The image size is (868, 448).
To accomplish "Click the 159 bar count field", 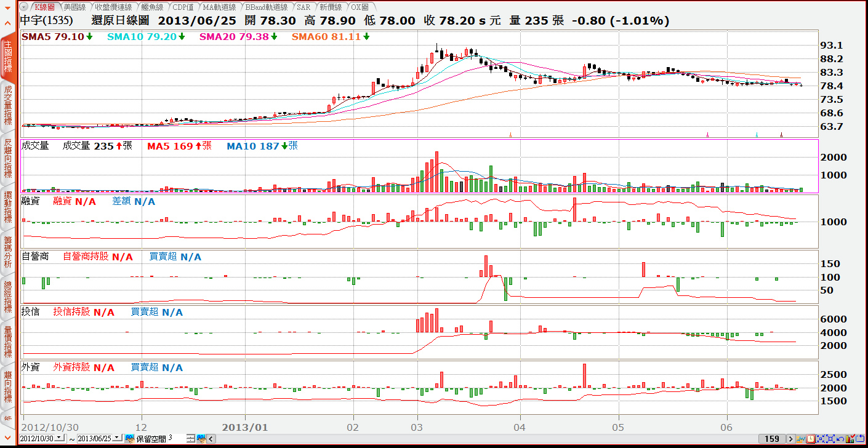I will click(772, 439).
